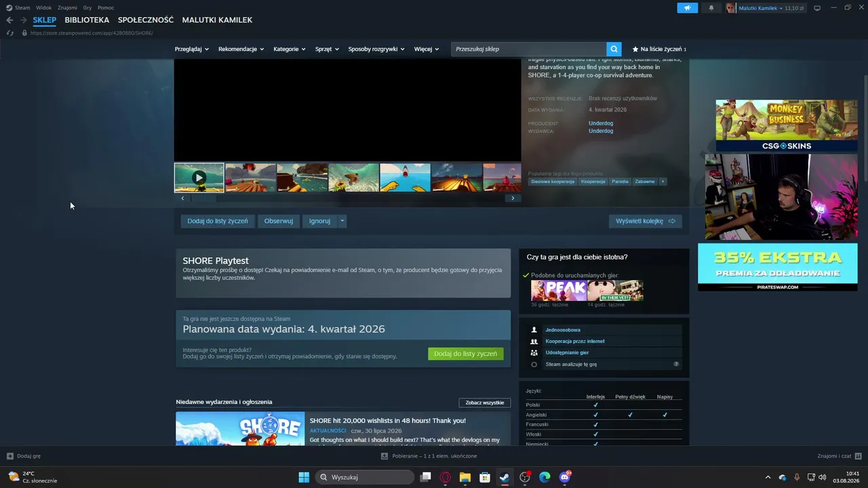Open the MALUTKI KAMILEK profile tab
The image size is (868, 488).
[217, 20]
